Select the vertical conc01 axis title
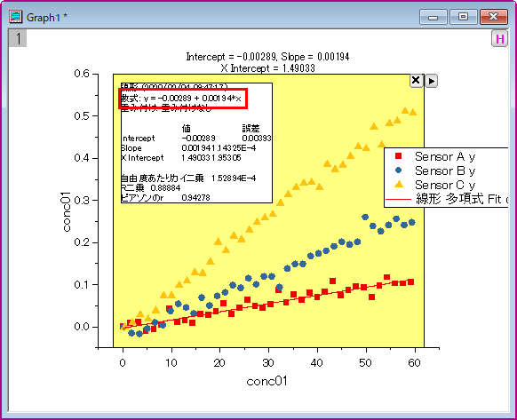This screenshot has width=517, height=420. [66, 211]
